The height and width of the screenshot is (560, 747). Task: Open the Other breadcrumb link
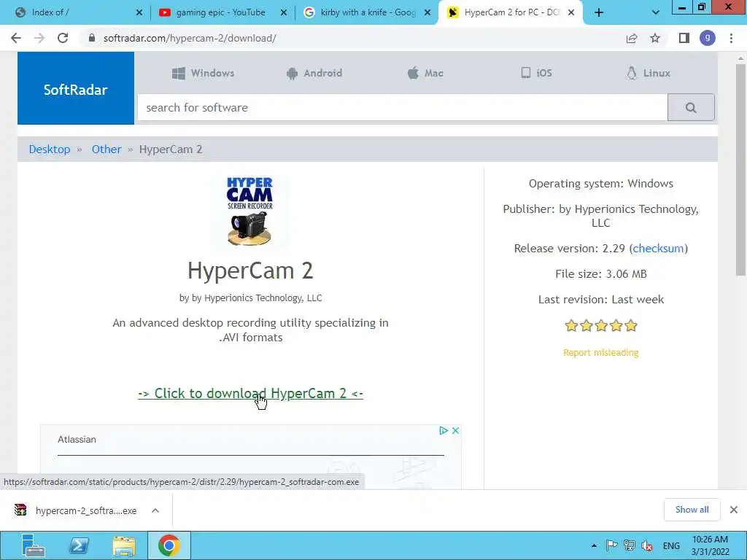pos(107,149)
